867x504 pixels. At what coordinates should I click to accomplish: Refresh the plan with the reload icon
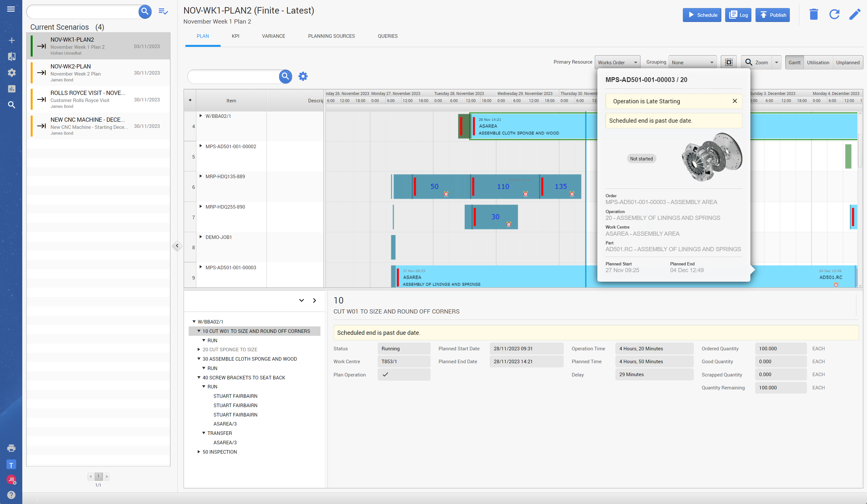834,15
